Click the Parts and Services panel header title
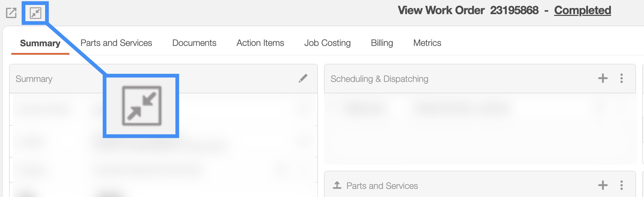The height and width of the screenshot is (197, 644). [x=382, y=186]
